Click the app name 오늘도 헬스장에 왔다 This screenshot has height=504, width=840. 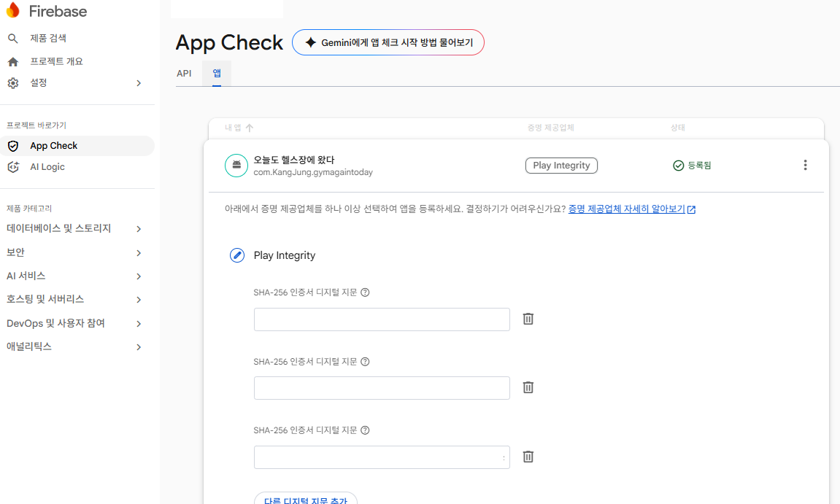294,160
